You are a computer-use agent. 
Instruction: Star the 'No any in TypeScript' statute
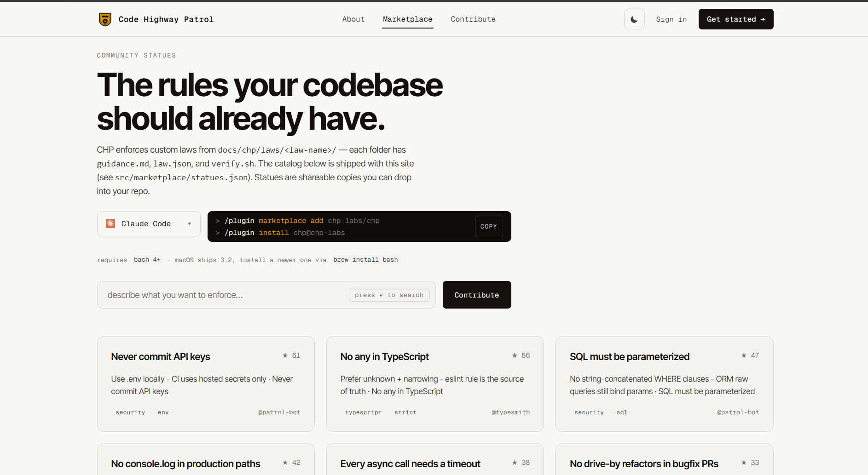pos(521,355)
